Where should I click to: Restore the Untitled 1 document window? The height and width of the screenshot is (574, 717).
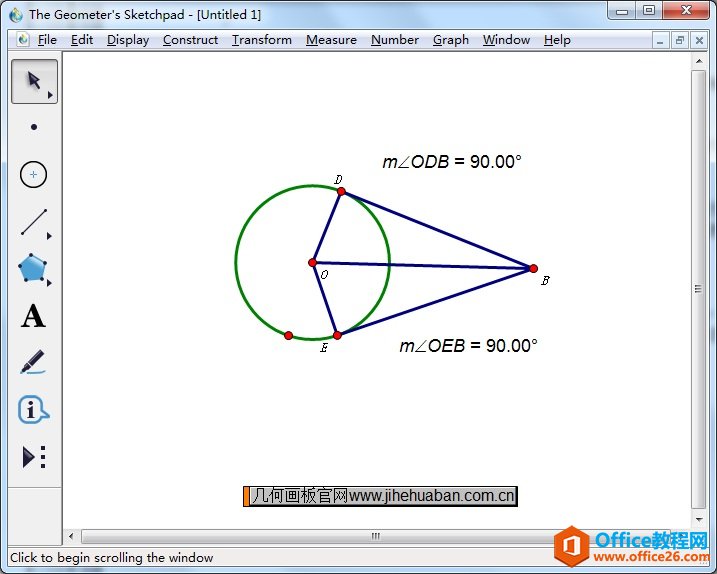680,41
